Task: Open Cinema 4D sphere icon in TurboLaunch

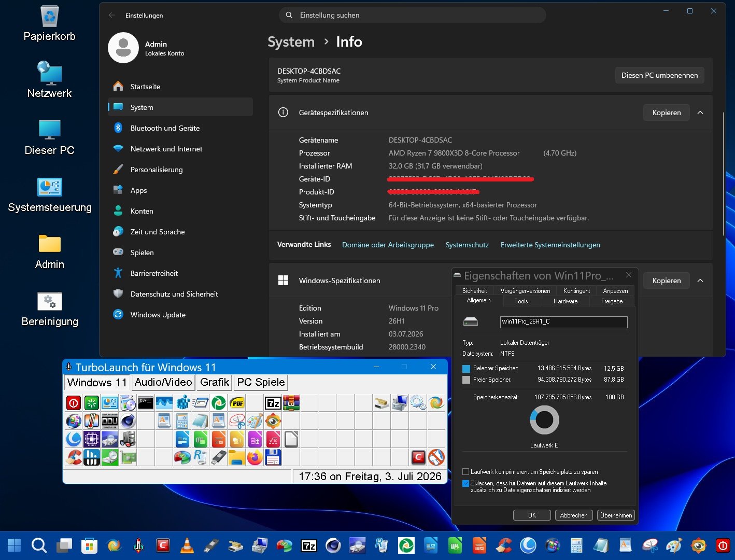Action: (x=128, y=421)
